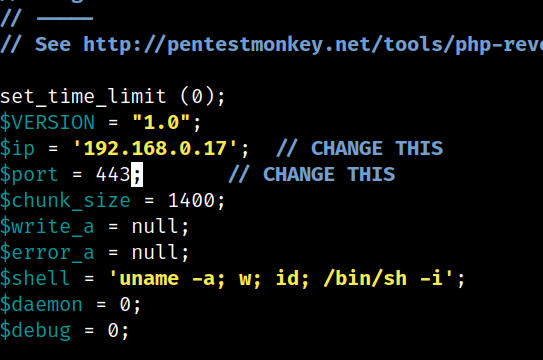The width and height of the screenshot is (543, 360).
Task: Click the $VERSION variable name
Action: pos(47,122)
